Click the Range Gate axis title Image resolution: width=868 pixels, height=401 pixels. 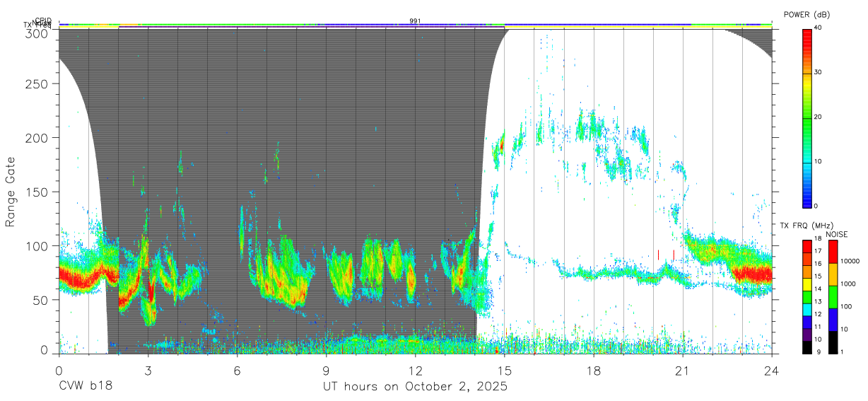(11, 192)
